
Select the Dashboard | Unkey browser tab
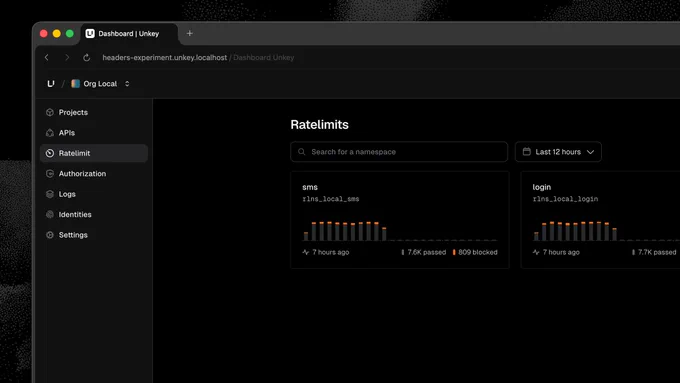click(129, 34)
